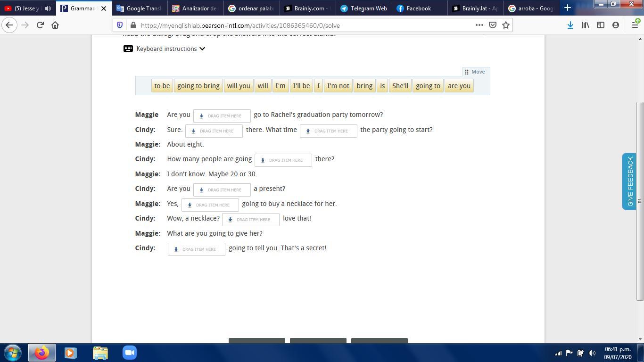Switch to the Telegram Web tab
Viewport: 644px width, 362px height.
(364, 8)
